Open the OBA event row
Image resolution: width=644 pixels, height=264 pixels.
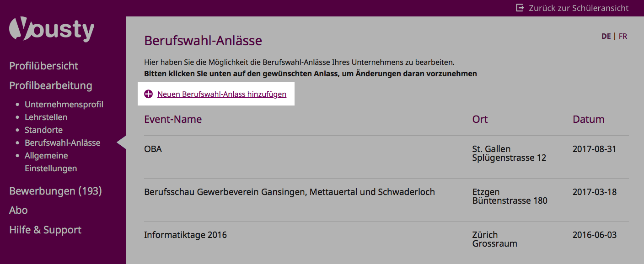tap(386, 157)
